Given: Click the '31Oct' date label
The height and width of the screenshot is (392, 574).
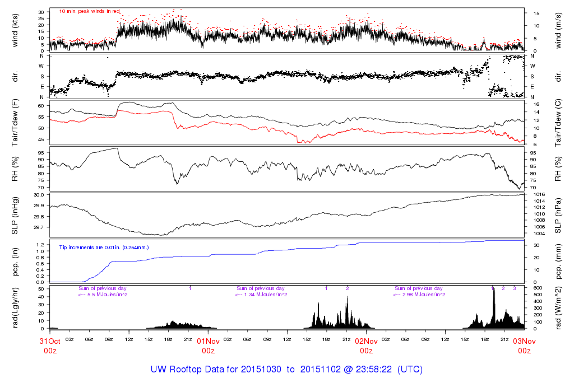Looking at the screenshot, I should pos(50,342).
